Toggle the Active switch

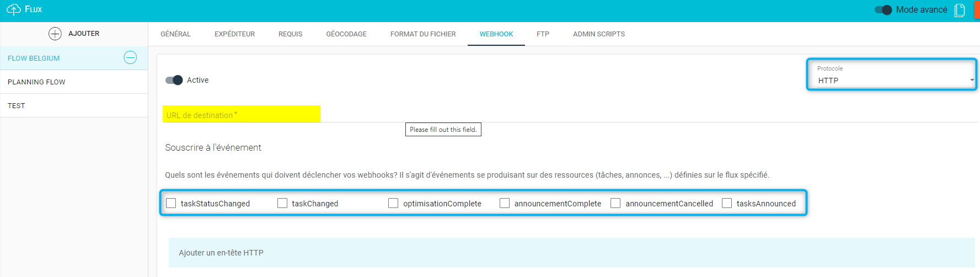[x=174, y=80]
